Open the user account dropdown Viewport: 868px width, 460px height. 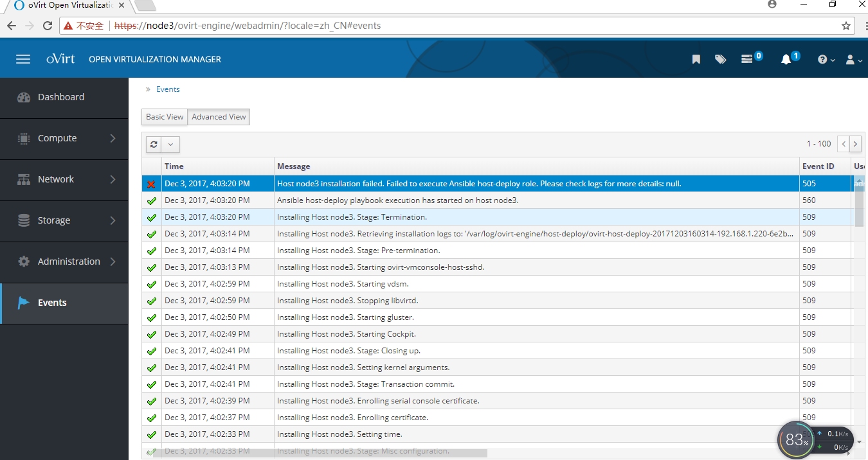click(x=853, y=59)
